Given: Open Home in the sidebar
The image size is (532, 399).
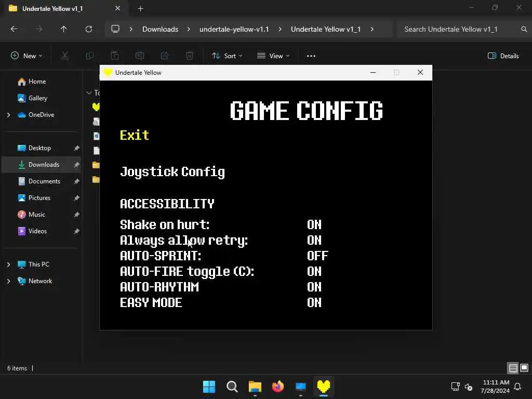Looking at the screenshot, I should 37,82.
